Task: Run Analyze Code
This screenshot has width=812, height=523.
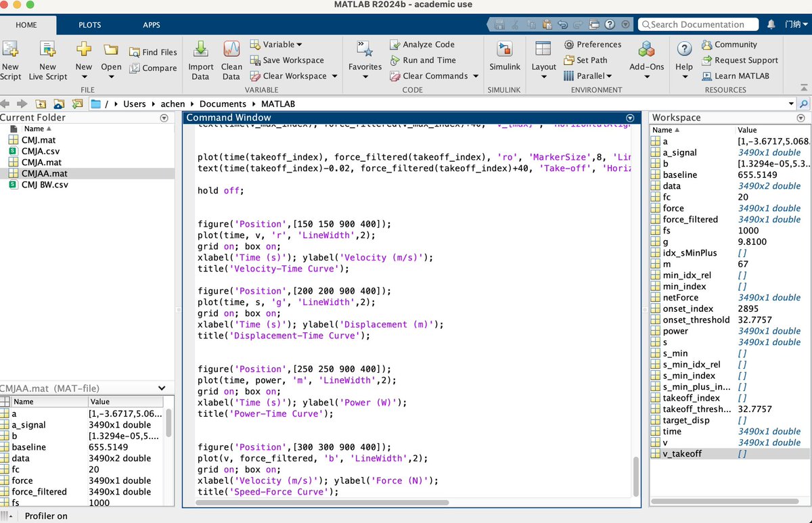Action: point(422,45)
